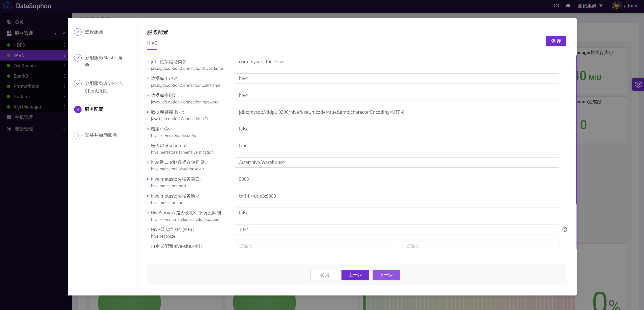Focus the hive.metastore.uris field
The height and width of the screenshot is (310, 644).
click(397, 196)
